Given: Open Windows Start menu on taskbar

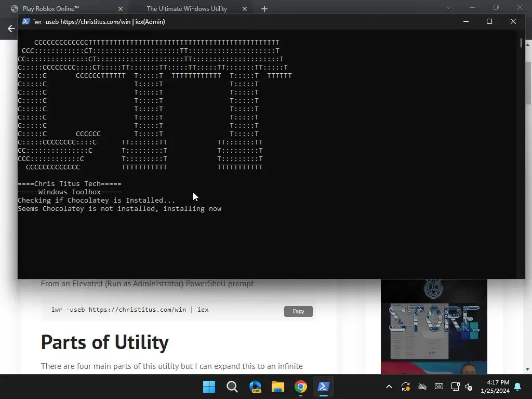Looking at the screenshot, I should point(209,387).
